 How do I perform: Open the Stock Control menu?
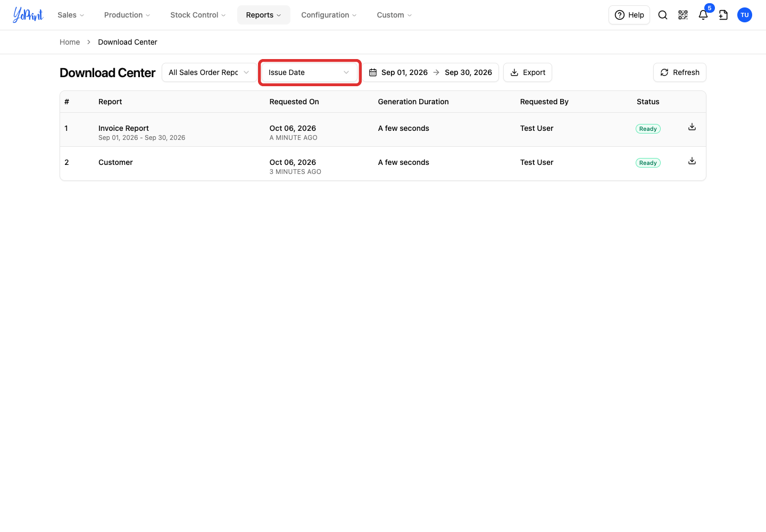click(x=198, y=15)
